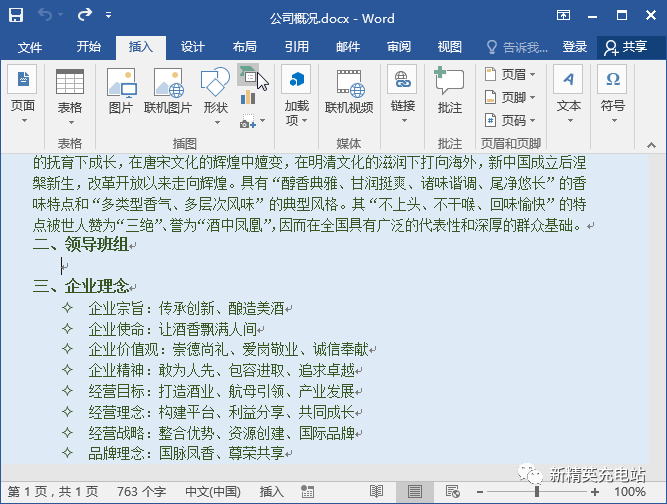The height and width of the screenshot is (504, 667).
Task: Open the add-ins (加载项) icon
Action: (x=296, y=96)
